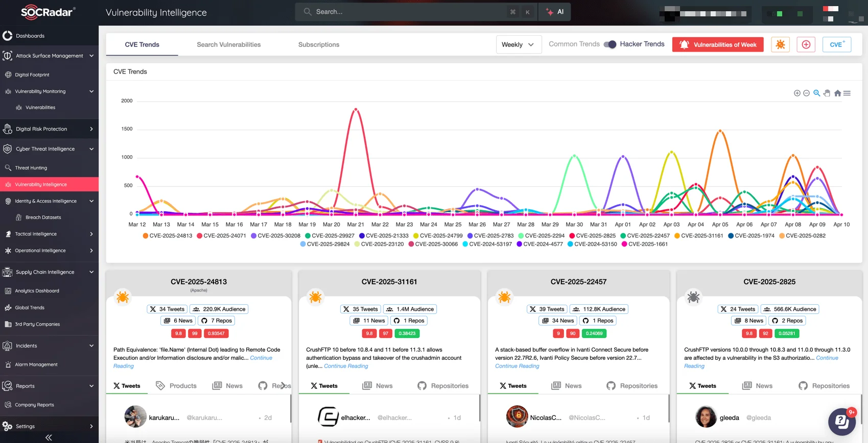Open the AI assistant sparkle button
This screenshot has height=443, width=868.
click(555, 12)
